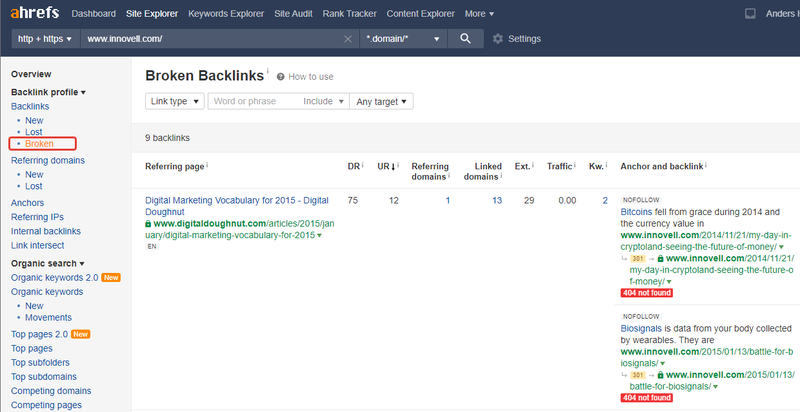The height and width of the screenshot is (412, 800).
Task: Clear the URL field with X
Action: [348, 39]
